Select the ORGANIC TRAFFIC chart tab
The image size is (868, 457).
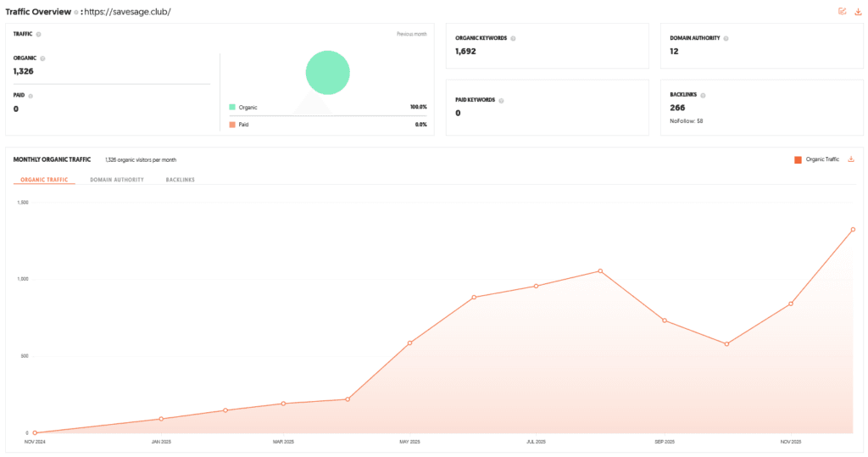[x=44, y=180]
